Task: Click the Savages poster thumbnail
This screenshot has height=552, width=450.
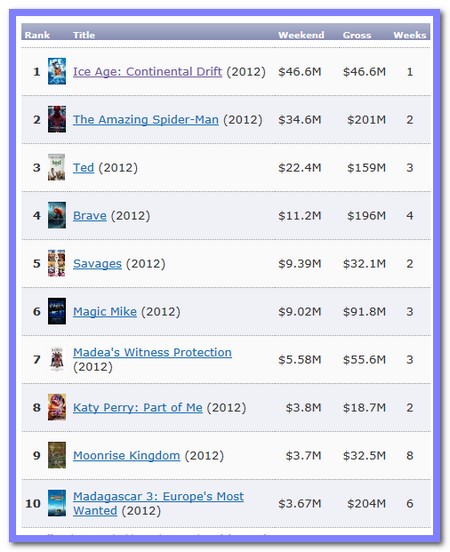Action: (x=57, y=263)
